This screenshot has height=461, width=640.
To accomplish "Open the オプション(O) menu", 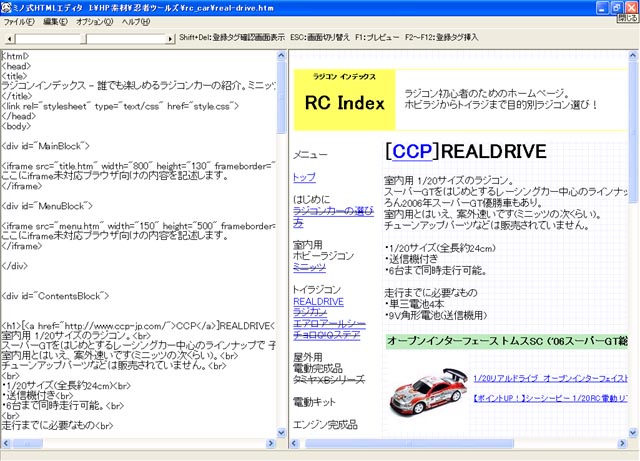I will click(94, 22).
